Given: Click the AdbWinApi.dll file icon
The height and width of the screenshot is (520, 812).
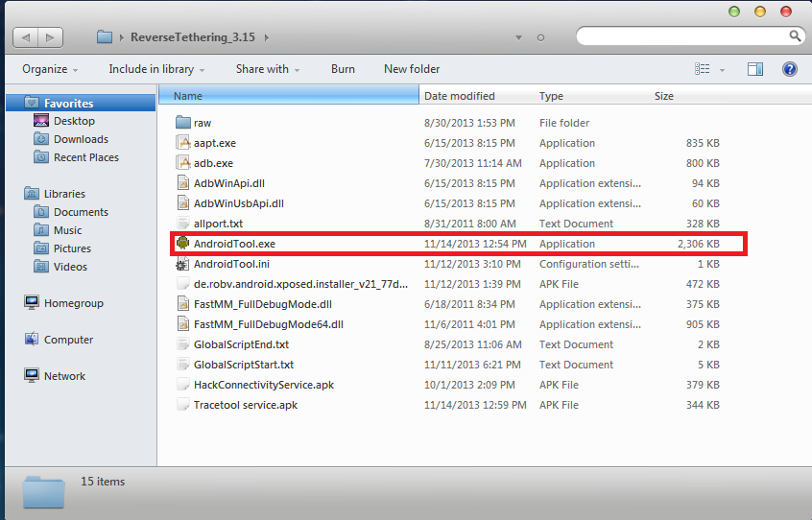Looking at the screenshot, I should pyautogui.click(x=182, y=183).
